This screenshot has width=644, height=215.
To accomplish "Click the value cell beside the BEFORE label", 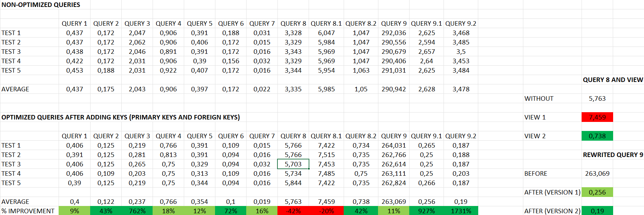I will pyautogui.click(x=597, y=174).
